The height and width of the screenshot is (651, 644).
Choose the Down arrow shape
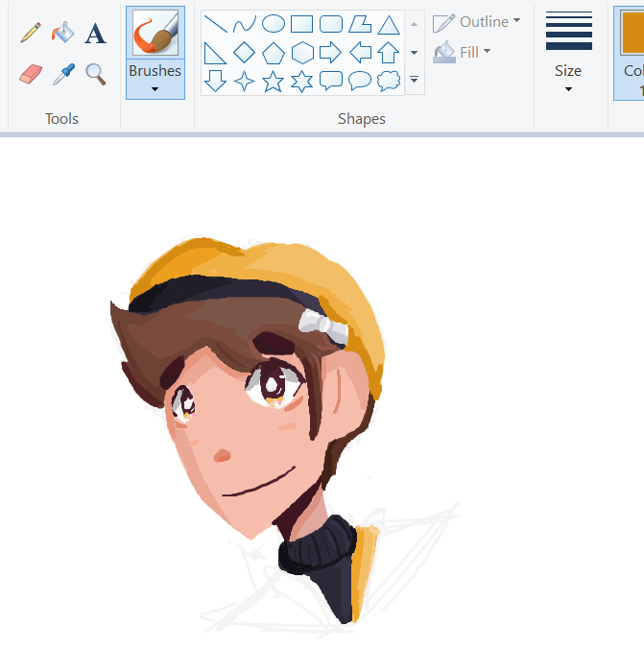pos(215,81)
